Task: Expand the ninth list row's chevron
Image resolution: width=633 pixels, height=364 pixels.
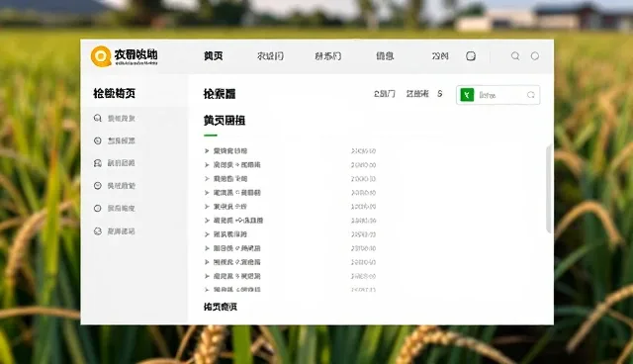Action: point(207,262)
